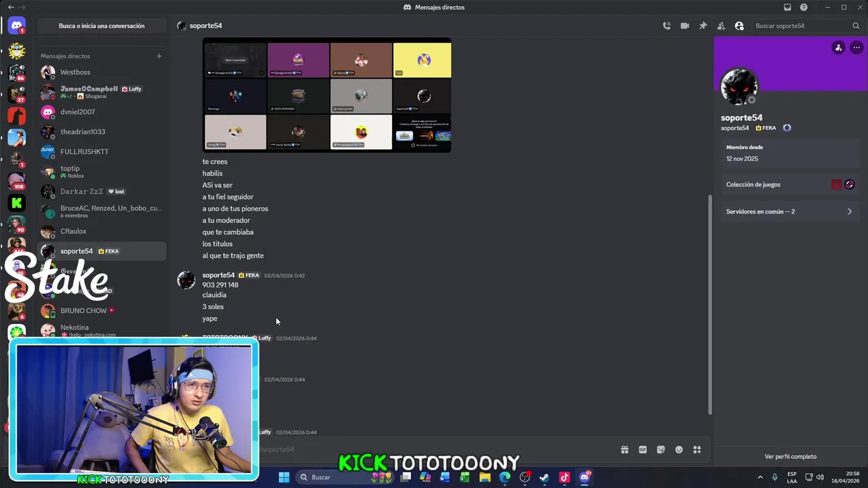
Task: Show hidden system tray icons
Action: point(760,477)
